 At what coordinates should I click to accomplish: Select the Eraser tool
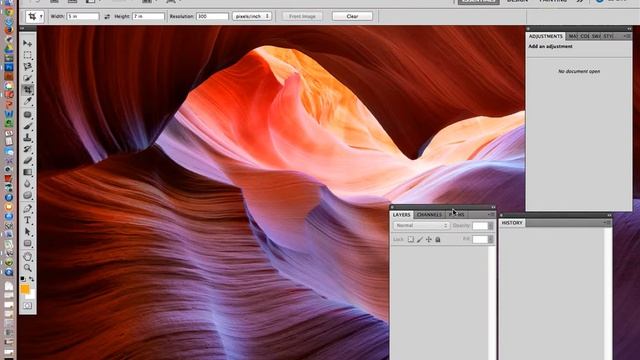pos(27,160)
